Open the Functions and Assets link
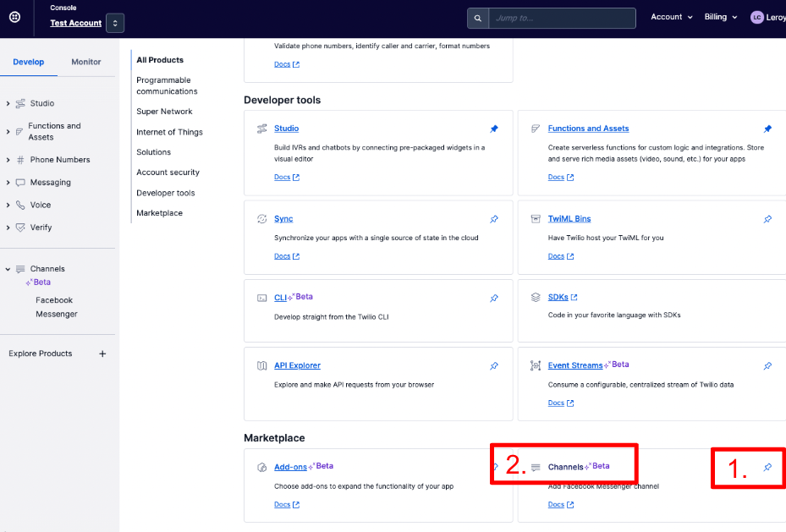The image size is (786, 532). click(x=588, y=129)
